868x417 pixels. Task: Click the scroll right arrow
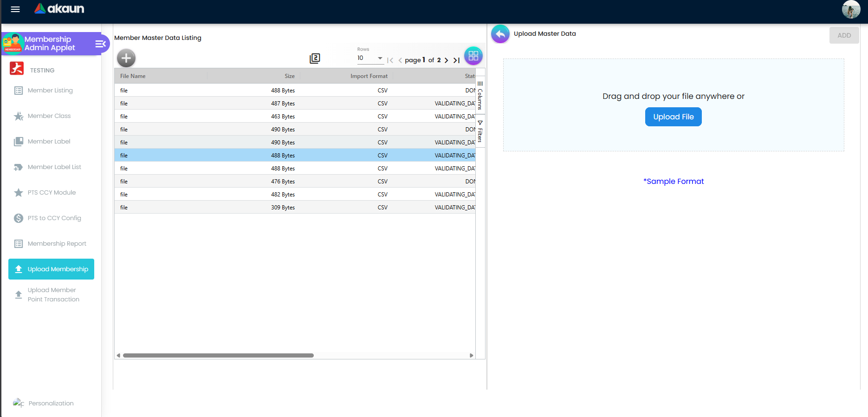tap(472, 356)
